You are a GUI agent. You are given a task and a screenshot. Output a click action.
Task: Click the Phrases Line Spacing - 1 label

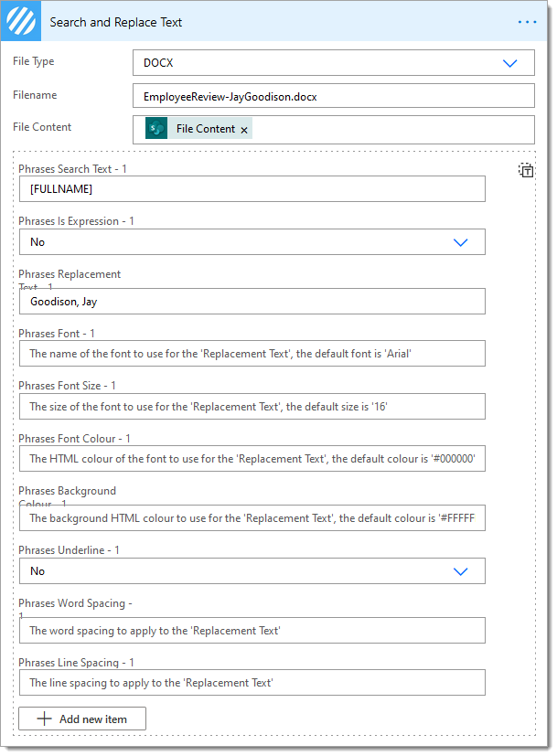(x=76, y=663)
